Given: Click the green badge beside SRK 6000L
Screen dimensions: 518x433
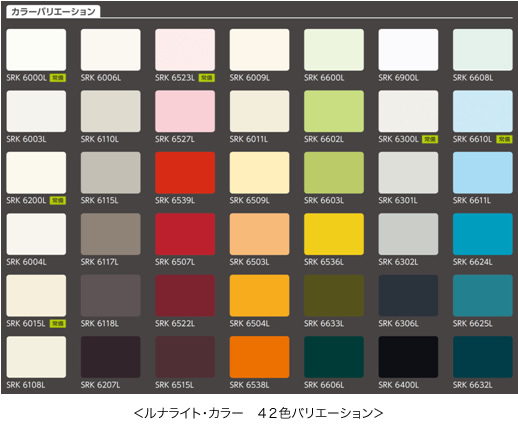Looking at the screenshot, I should click(x=58, y=78).
